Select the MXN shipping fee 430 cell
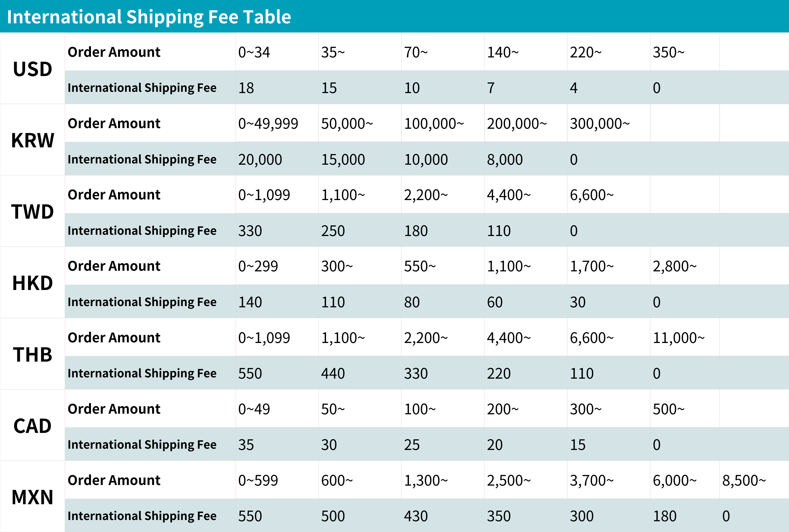This screenshot has height=532, width=789. [x=442, y=515]
